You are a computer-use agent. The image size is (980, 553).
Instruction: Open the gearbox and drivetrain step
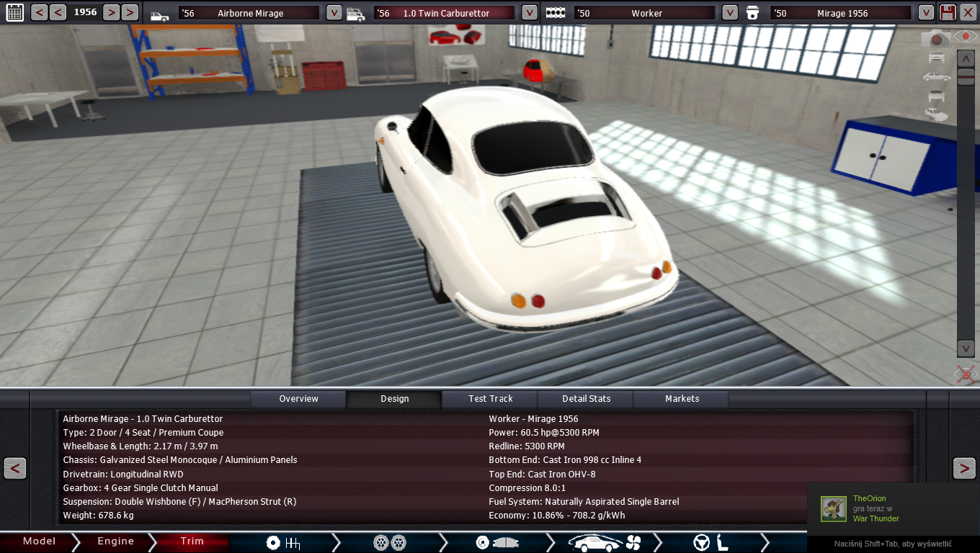(282, 542)
